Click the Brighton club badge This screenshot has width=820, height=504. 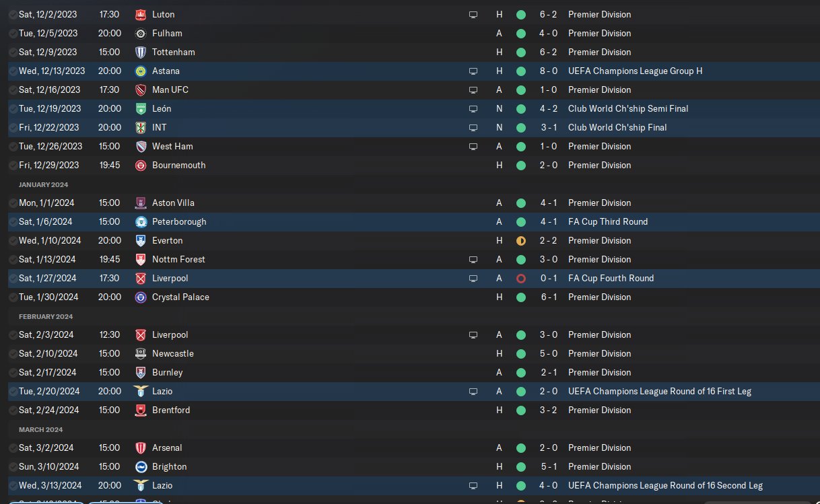[141, 466]
